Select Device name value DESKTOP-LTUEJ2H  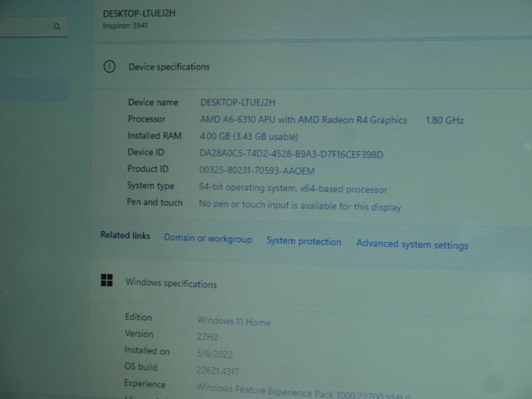238,102
